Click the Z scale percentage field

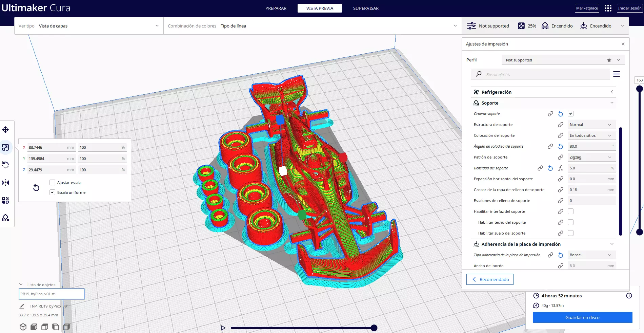click(102, 170)
